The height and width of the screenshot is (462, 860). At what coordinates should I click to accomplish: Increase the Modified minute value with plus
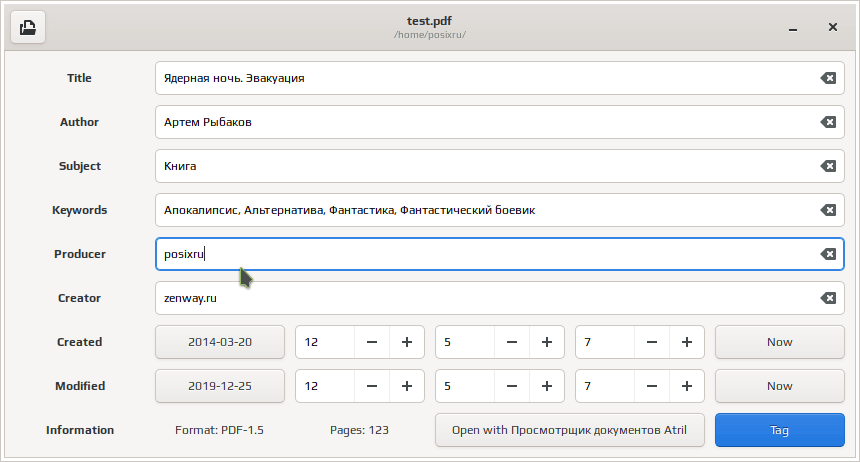[x=547, y=386]
